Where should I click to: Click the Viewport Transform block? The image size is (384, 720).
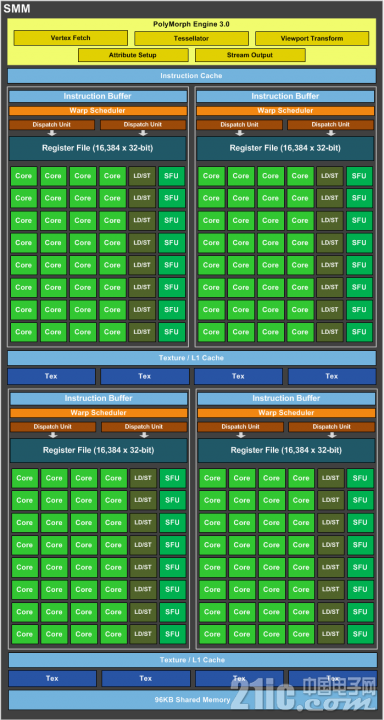tap(312, 38)
